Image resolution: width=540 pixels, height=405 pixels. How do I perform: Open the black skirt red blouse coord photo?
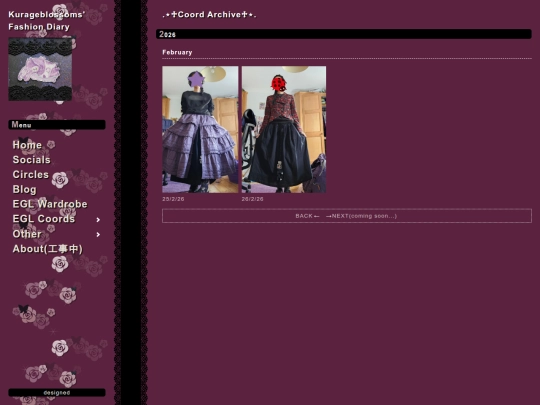pos(284,129)
